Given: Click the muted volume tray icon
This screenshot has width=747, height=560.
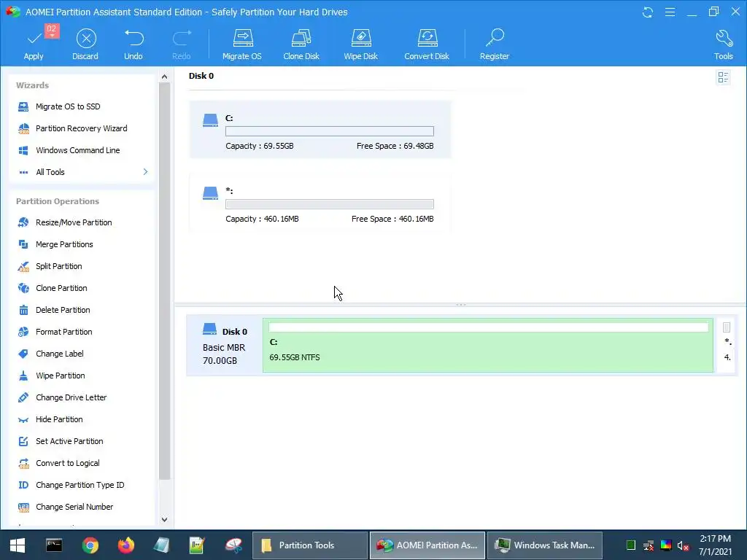Looking at the screenshot, I should [683, 545].
